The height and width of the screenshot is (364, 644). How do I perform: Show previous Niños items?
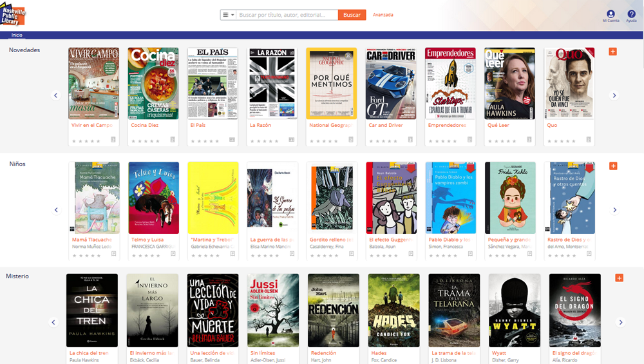(x=56, y=210)
